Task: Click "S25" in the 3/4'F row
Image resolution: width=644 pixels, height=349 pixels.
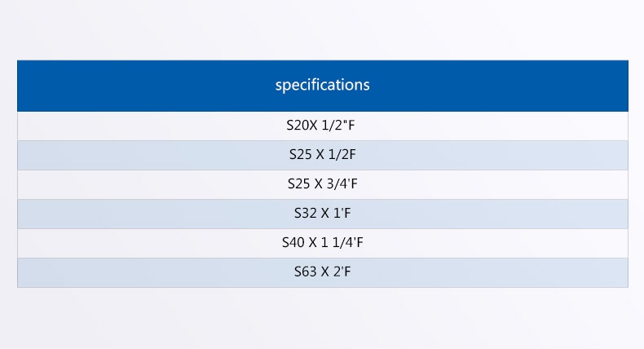Action: click(299, 183)
